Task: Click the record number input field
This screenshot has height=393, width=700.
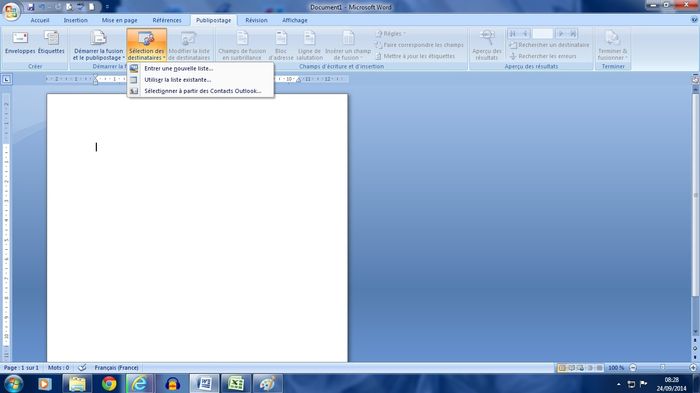Action: [x=543, y=34]
